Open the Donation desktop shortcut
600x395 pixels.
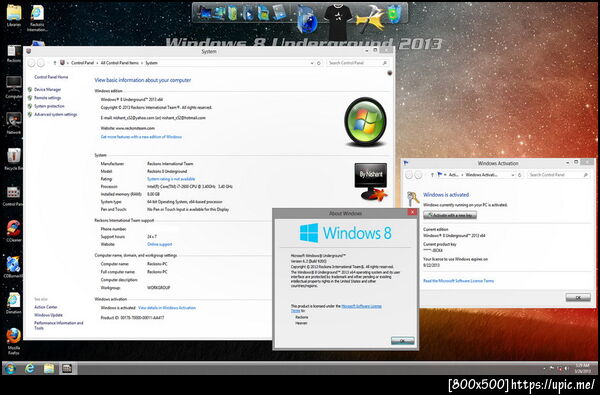tap(14, 303)
